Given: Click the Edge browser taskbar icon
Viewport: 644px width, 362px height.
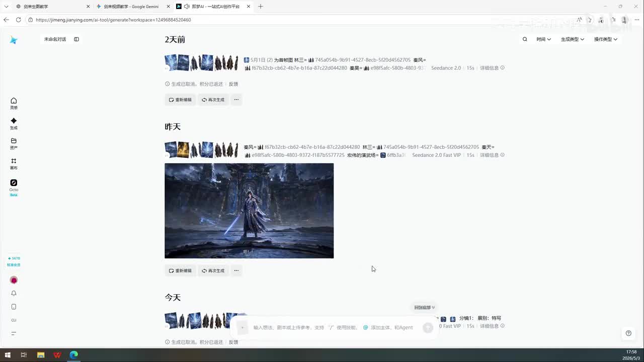Looking at the screenshot, I should click(74, 355).
